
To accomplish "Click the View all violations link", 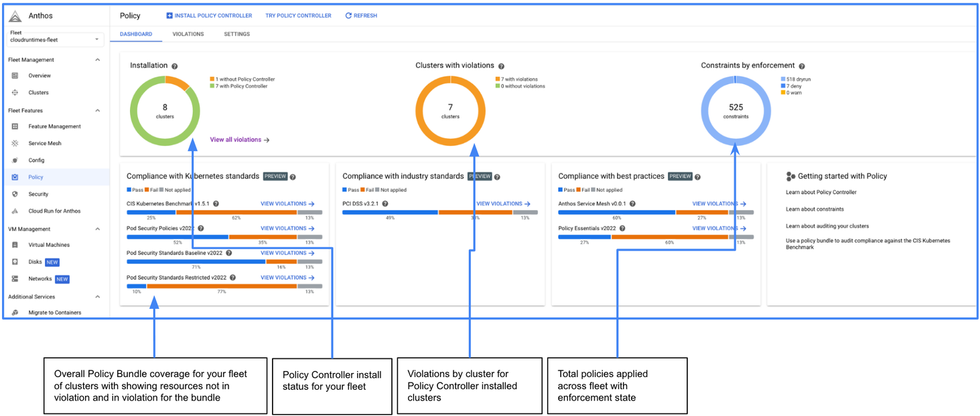I will click(x=240, y=140).
